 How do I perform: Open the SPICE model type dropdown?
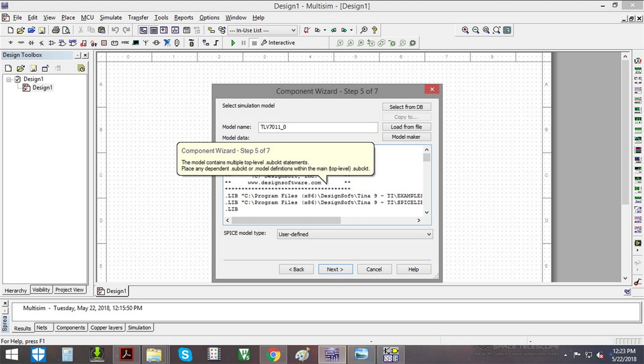tap(429, 234)
